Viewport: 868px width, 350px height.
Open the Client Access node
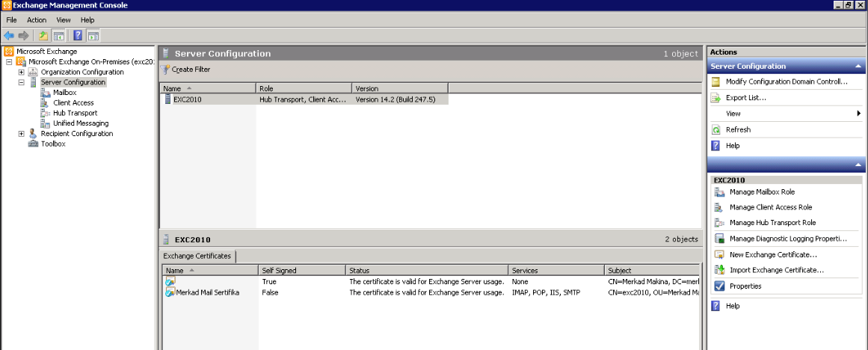(73, 102)
